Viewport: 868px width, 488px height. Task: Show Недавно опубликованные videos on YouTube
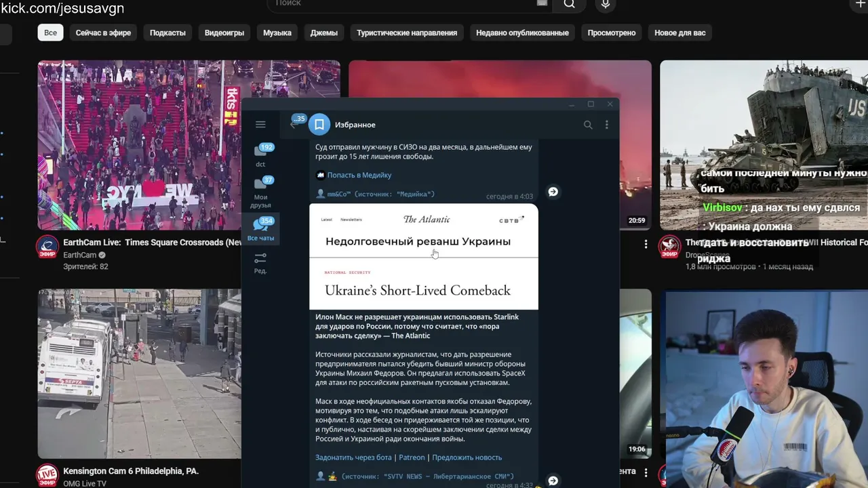522,33
